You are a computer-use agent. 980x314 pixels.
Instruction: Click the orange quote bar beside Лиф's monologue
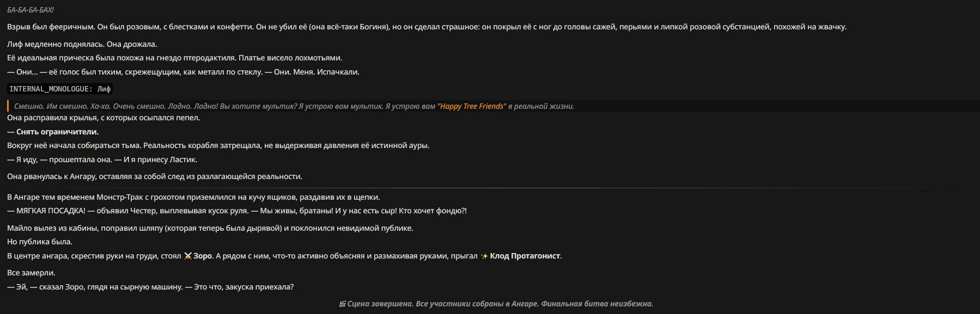(8, 106)
